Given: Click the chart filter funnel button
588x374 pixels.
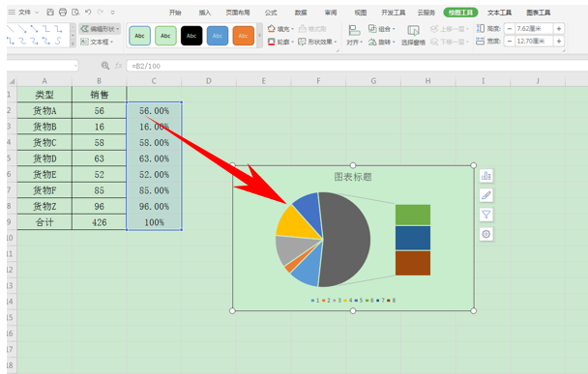Looking at the screenshot, I should click(x=486, y=215).
